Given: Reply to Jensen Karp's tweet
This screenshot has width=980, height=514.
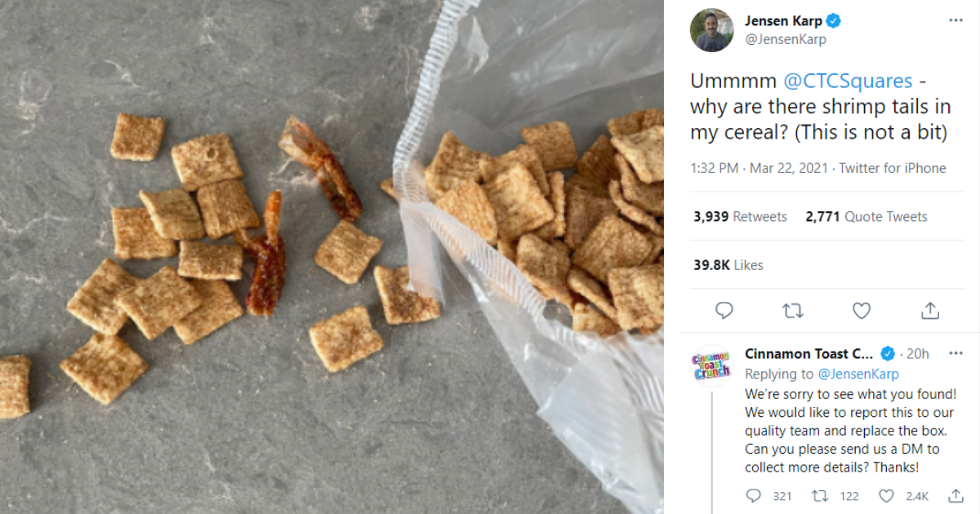Looking at the screenshot, I should pos(724,311).
